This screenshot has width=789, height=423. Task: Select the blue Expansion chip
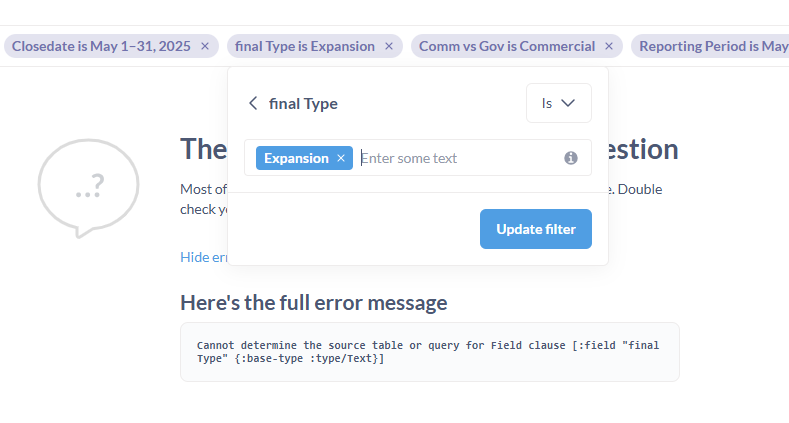click(296, 158)
